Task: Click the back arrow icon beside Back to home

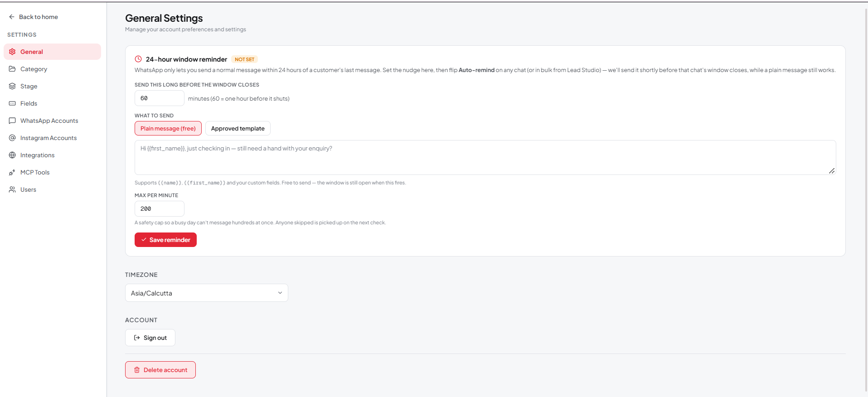Action: 12,17
